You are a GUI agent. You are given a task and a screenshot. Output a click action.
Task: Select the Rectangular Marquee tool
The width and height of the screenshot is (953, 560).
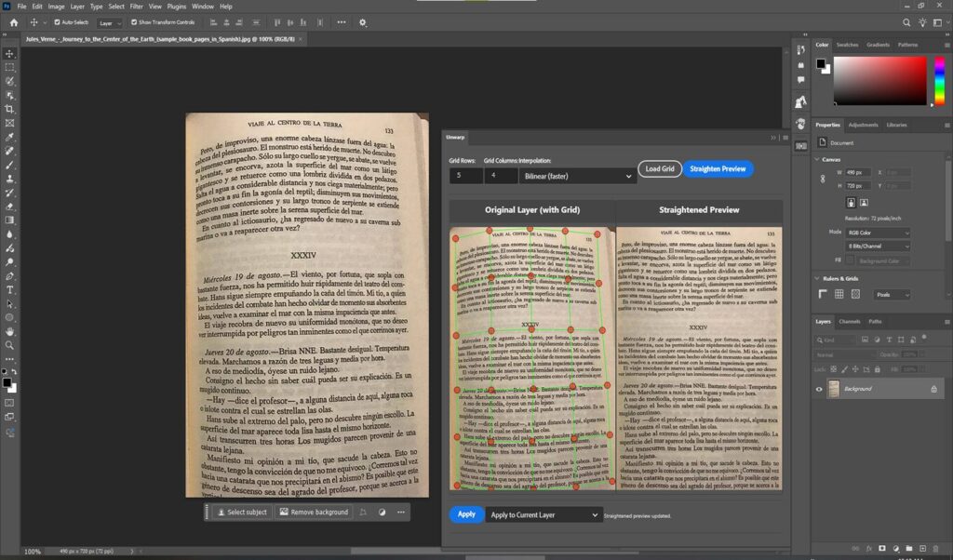pyautogui.click(x=9, y=67)
